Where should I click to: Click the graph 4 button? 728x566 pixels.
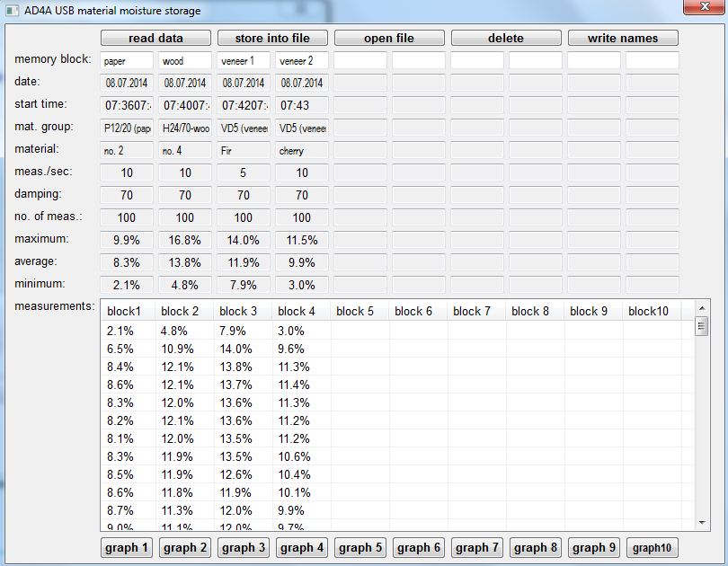pyautogui.click(x=302, y=547)
